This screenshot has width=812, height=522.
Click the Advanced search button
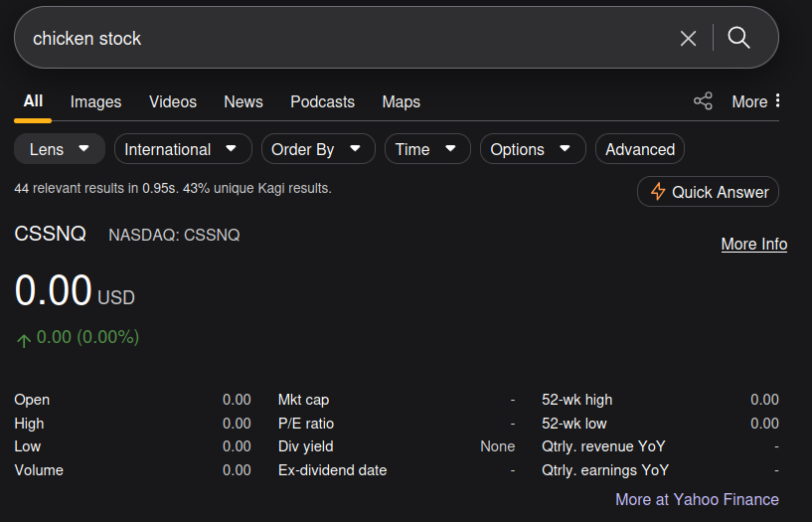(x=639, y=149)
